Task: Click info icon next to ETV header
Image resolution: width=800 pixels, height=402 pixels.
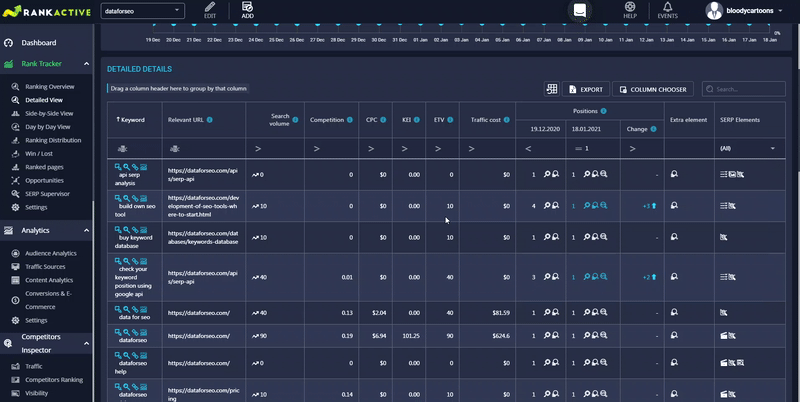Action: [451, 120]
